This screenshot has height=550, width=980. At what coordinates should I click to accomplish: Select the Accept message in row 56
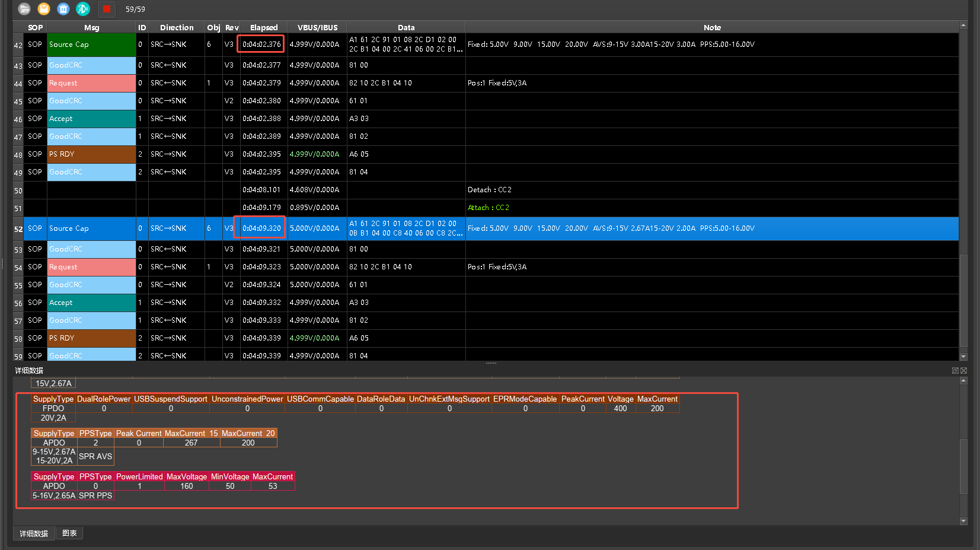tap(91, 303)
